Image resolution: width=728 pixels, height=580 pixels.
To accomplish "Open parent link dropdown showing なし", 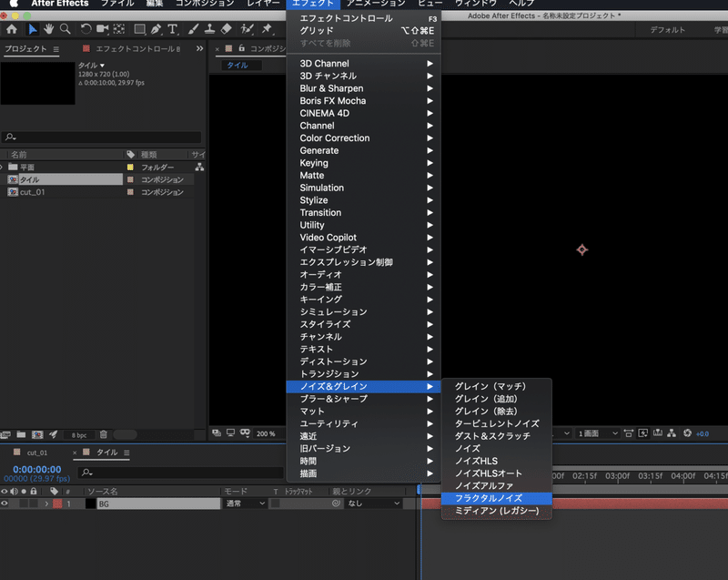I will pyautogui.click(x=374, y=504).
